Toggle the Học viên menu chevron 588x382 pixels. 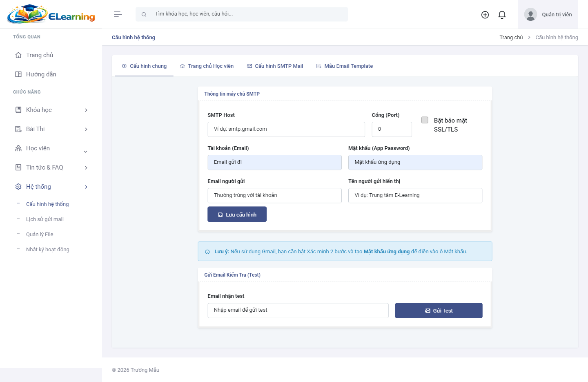point(86,152)
